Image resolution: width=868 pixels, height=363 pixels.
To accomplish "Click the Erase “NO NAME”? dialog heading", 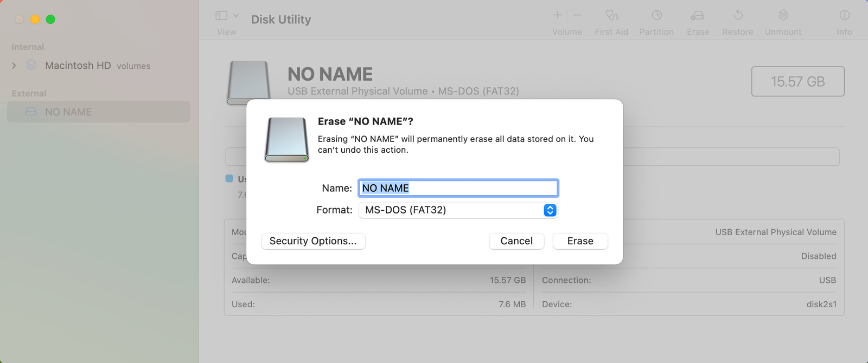I will coord(365,121).
